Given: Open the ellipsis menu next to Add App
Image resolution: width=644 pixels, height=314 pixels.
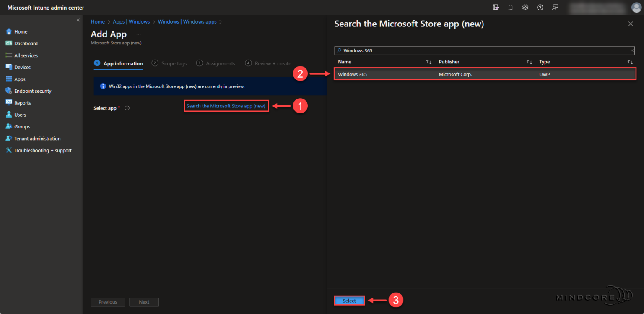Looking at the screenshot, I should coord(138,33).
